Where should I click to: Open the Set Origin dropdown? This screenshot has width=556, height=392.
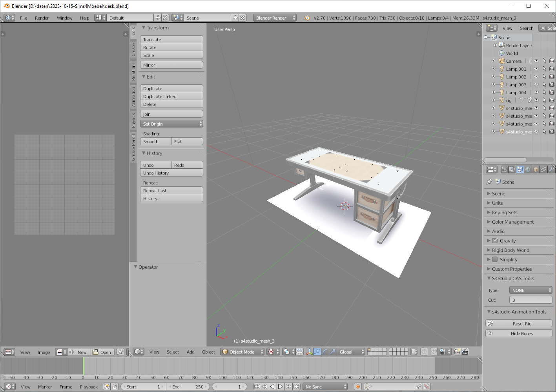coord(171,124)
